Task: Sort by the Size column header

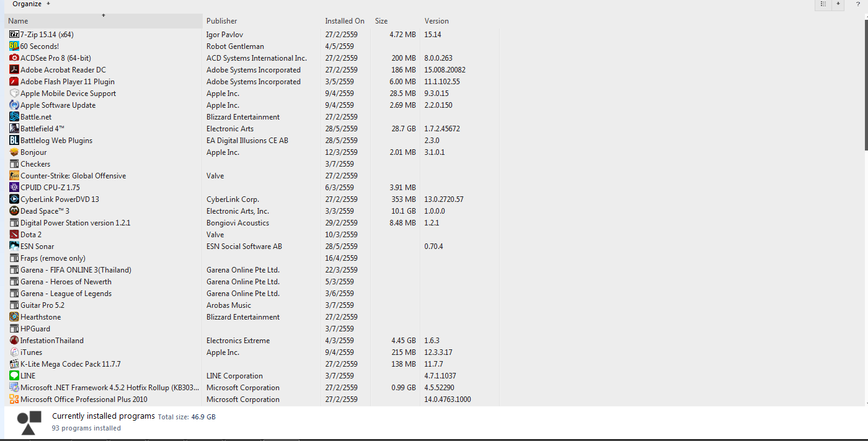Action: pos(395,21)
